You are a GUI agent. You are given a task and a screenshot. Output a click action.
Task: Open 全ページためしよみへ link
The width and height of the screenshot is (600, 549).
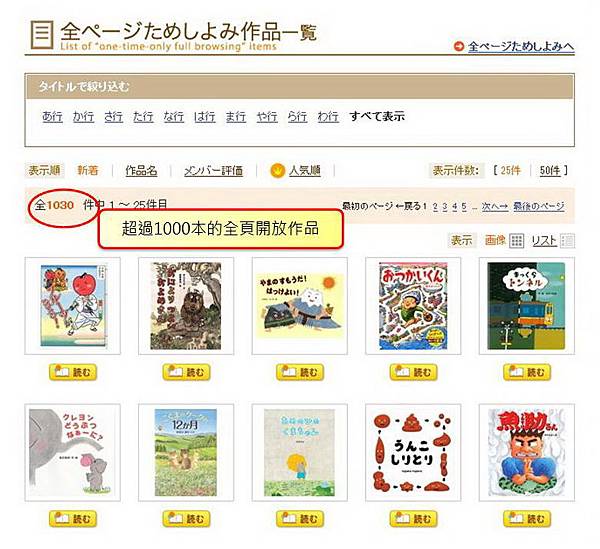point(521,47)
